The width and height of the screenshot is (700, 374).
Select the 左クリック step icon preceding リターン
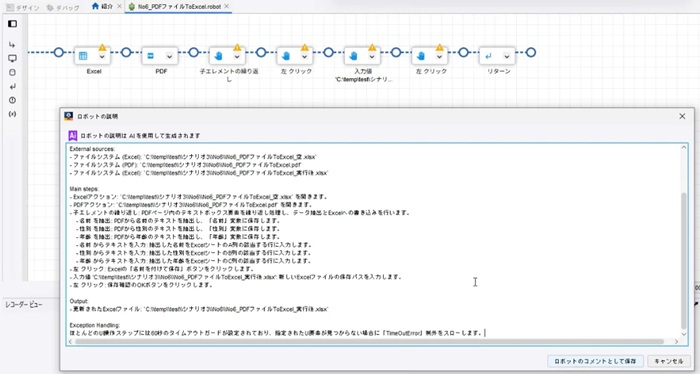[x=421, y=56]
